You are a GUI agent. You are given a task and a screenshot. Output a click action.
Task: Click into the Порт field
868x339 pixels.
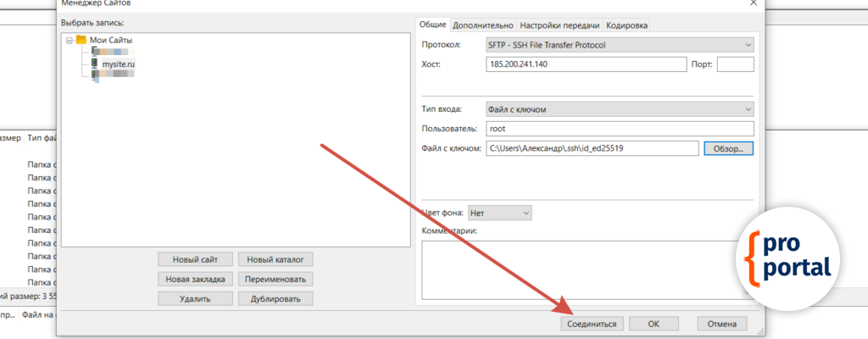click(x=735, y=65)
